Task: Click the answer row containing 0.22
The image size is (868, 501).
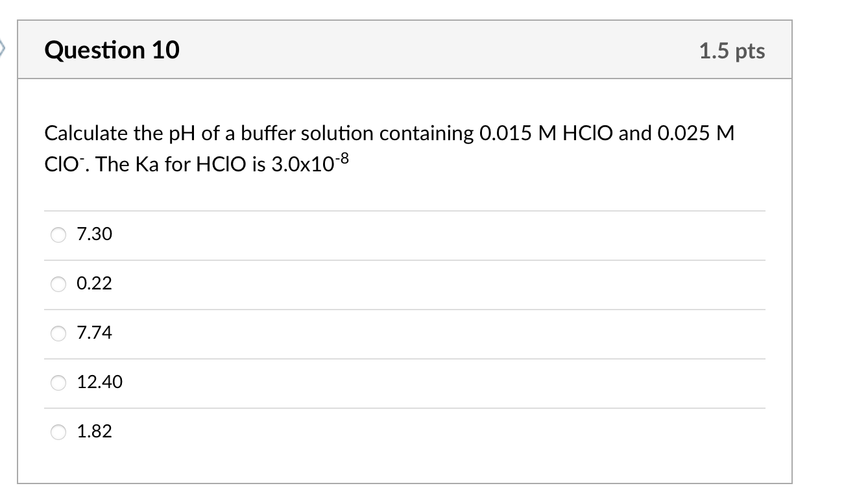Action: pos(389,284)
